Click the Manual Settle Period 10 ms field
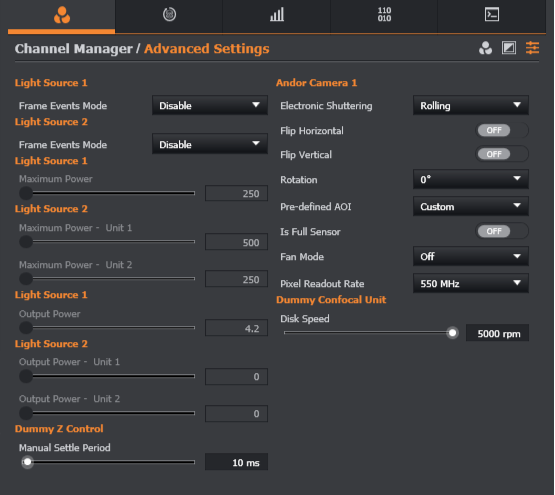The image size is (555, 495). pyautogui.click(x=236, y=462)
